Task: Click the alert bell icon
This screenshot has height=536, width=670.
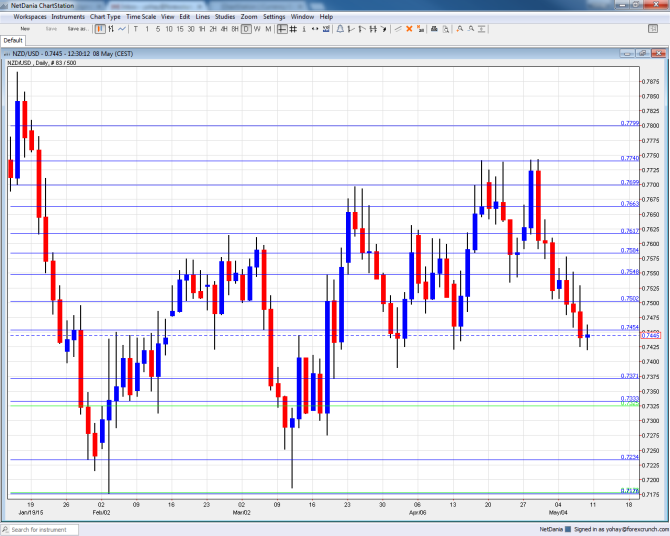Action: coord(340,29)
